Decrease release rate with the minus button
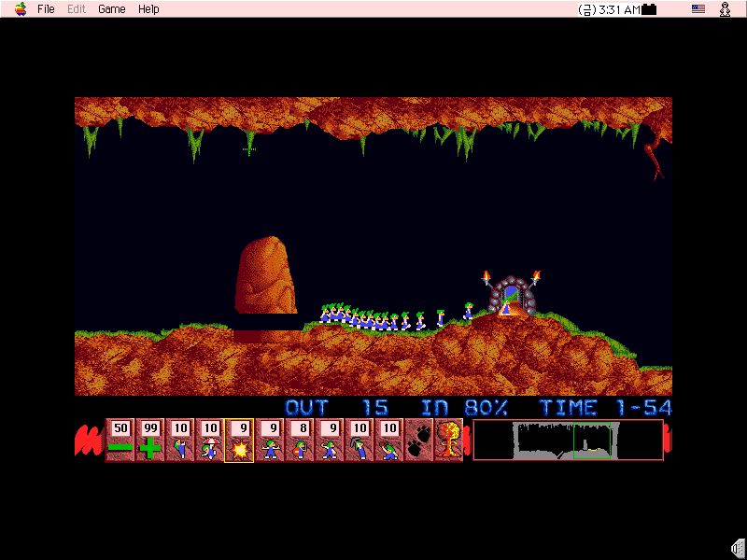This screenshot has height=560, width=747. click(x=120, y=441)
